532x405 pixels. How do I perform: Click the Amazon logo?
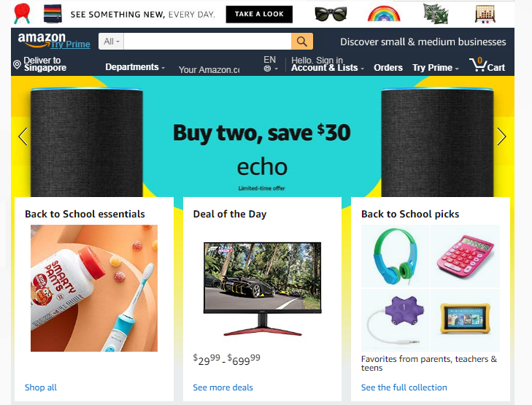click(42, 39)
